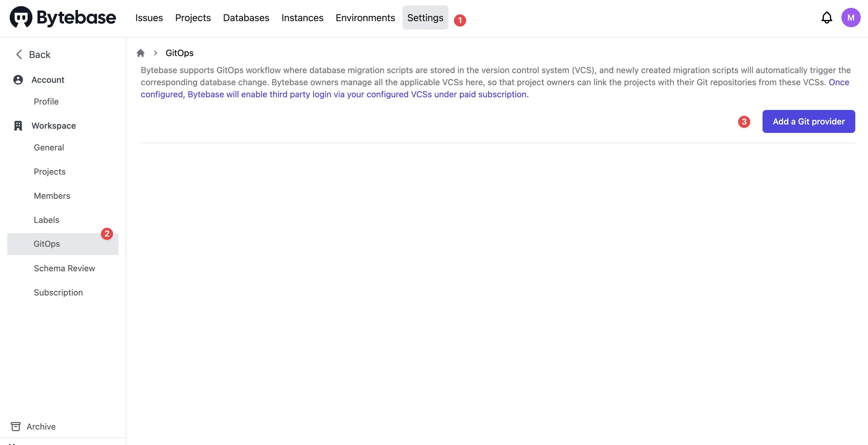Click the GitOps breadcrumb text
The height and width of the screenshot is (445, 868).
(x=180, y=53)
